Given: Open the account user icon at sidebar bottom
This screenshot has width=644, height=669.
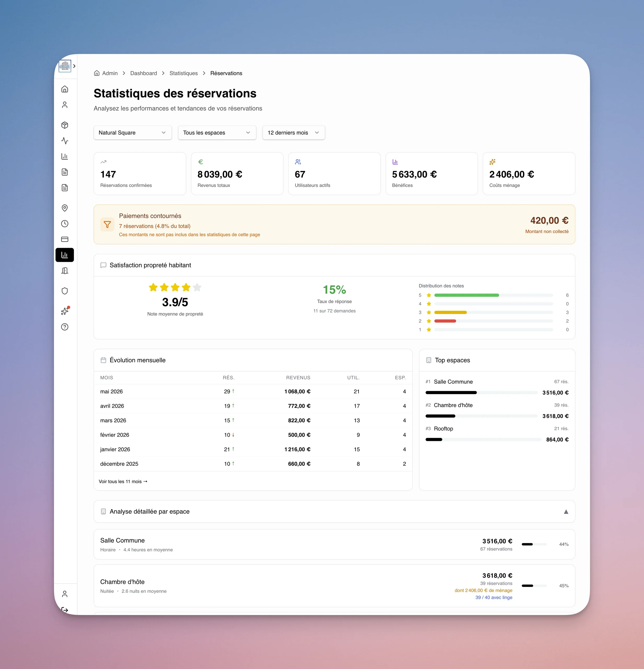Looking at the screenshot, I should [x=65, y=594].
